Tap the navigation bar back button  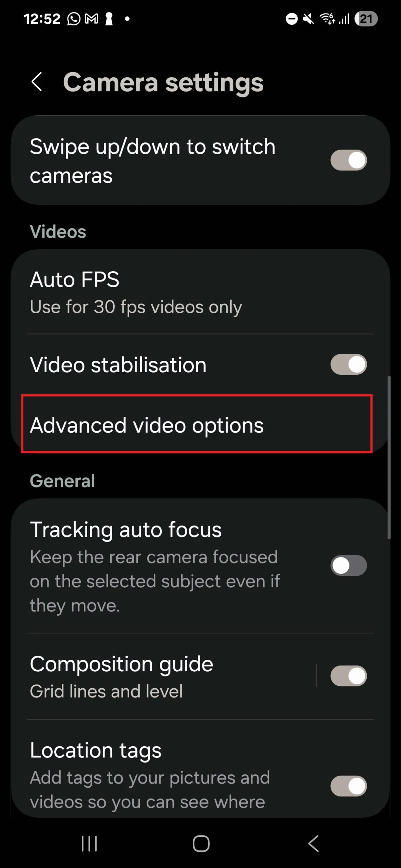pyautogui.click(x=313, y=844)
